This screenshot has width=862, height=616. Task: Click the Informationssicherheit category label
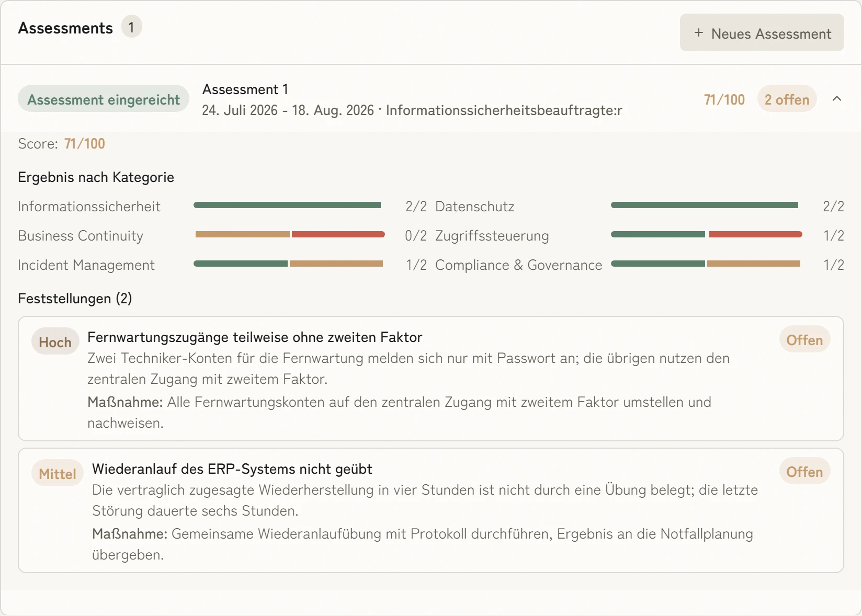pos(89,207)
